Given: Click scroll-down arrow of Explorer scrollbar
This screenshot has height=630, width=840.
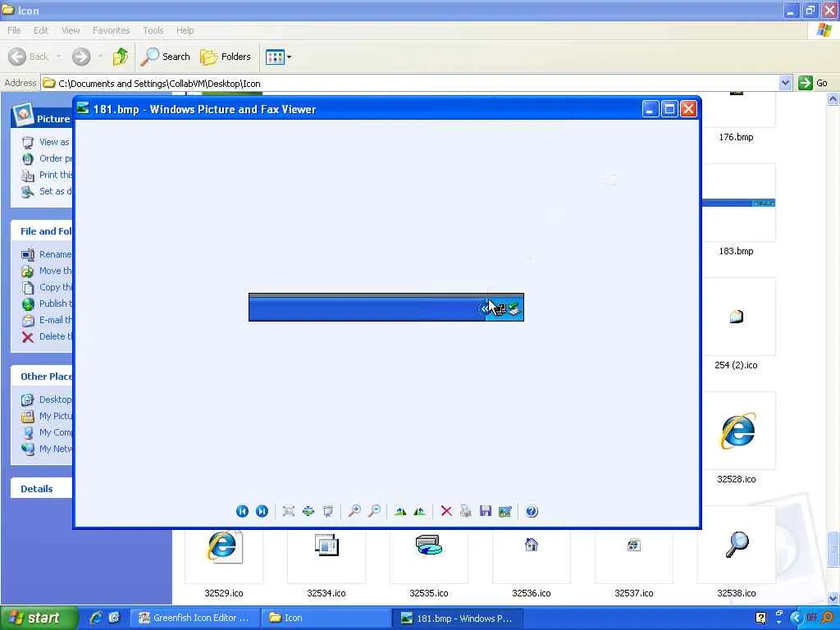Looking at the screenshot, I should [x=833, y=598].
